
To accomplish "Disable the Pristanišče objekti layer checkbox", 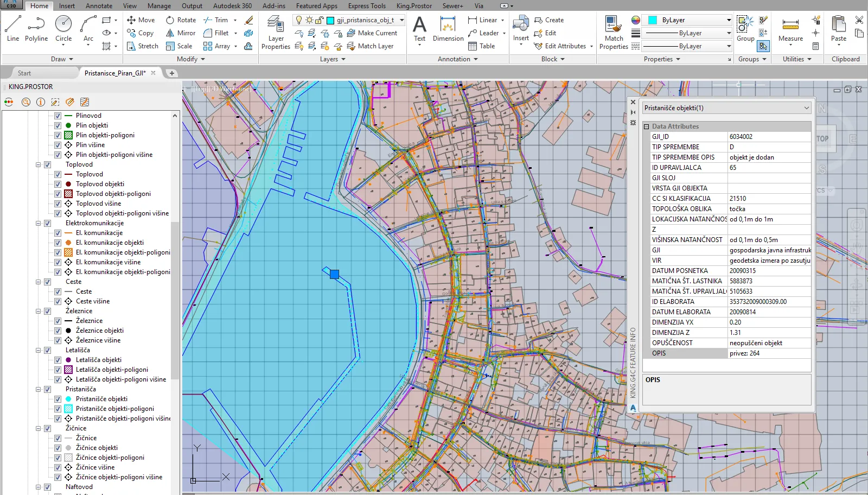I will pos(58,399).
